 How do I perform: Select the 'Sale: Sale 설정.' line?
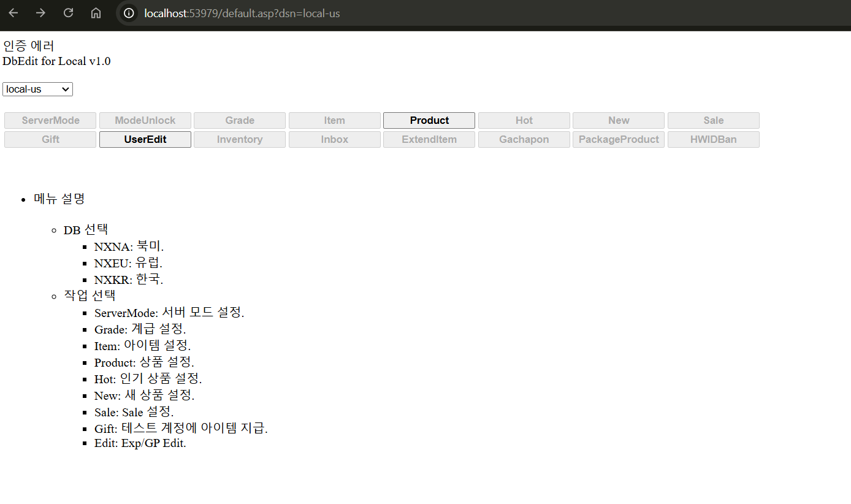tap(134, 412)
